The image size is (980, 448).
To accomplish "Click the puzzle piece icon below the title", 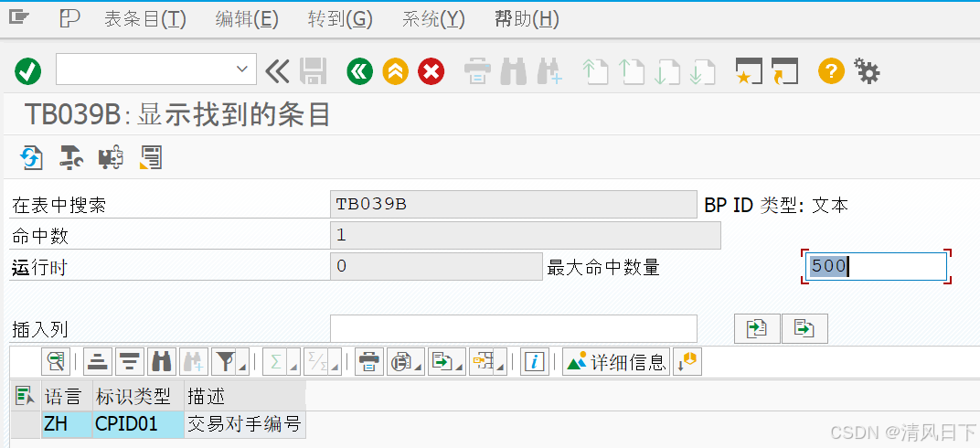I will [x=111, y=157].
